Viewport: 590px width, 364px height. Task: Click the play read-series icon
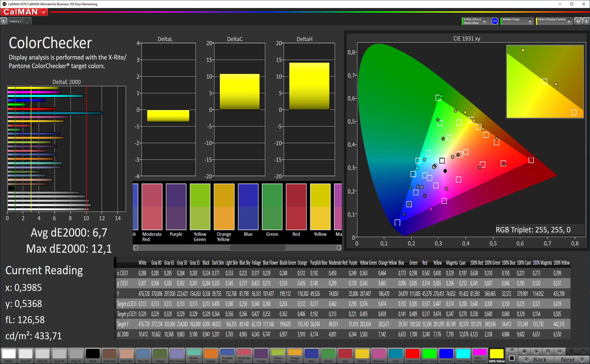click(536, 351)
